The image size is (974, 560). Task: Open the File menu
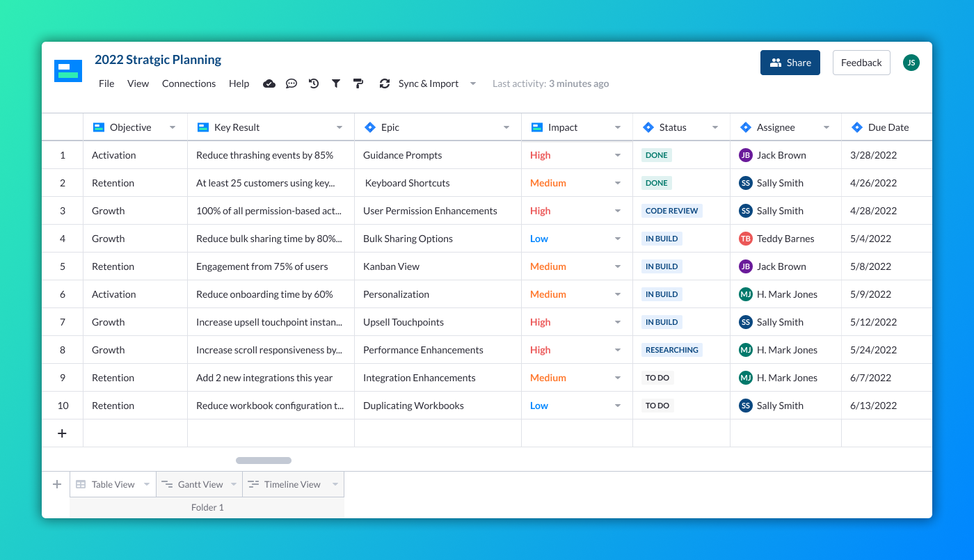(x=106, y=83)
